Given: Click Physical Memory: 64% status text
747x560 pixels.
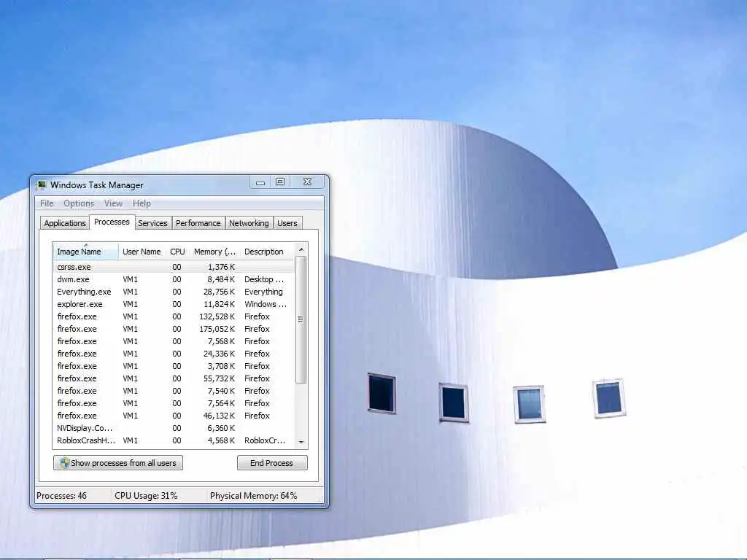Looking at the screenshot, I should click(253, 496).
